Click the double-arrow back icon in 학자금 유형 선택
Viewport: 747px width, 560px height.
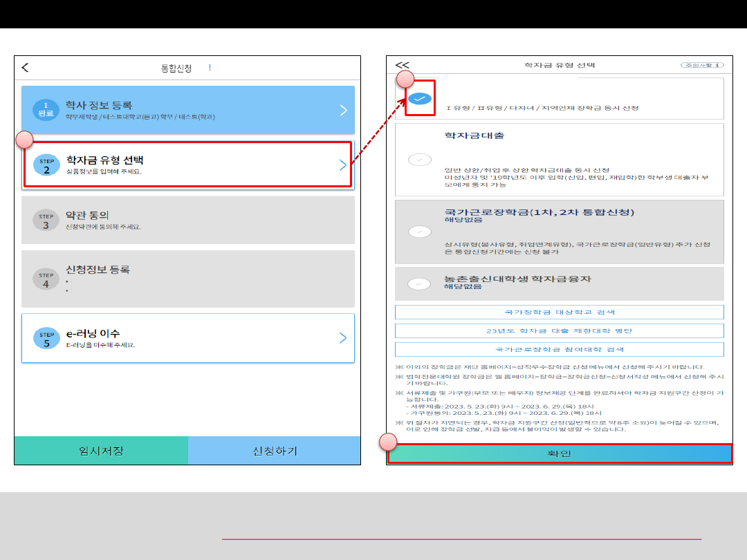(402, 65)
